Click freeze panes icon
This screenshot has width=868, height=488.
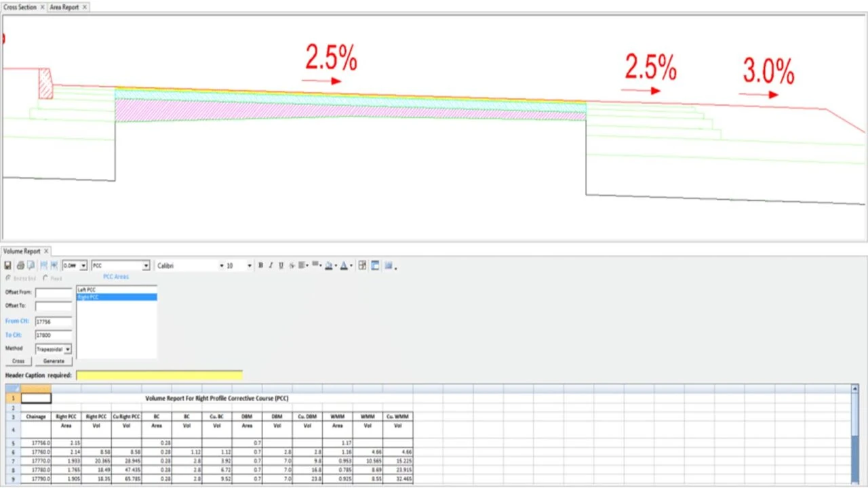tap(374, 266)
